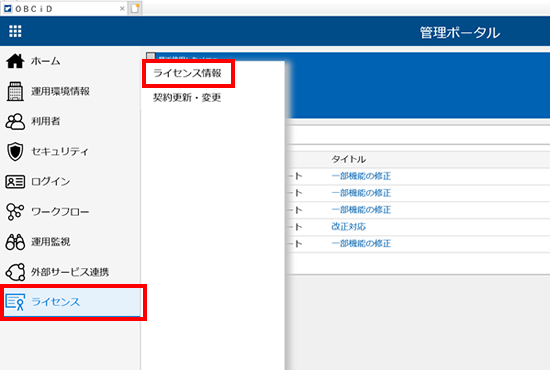Open the 利用者 users icon
The width and height of the screenshot is (550, 370).
point(15,121)
